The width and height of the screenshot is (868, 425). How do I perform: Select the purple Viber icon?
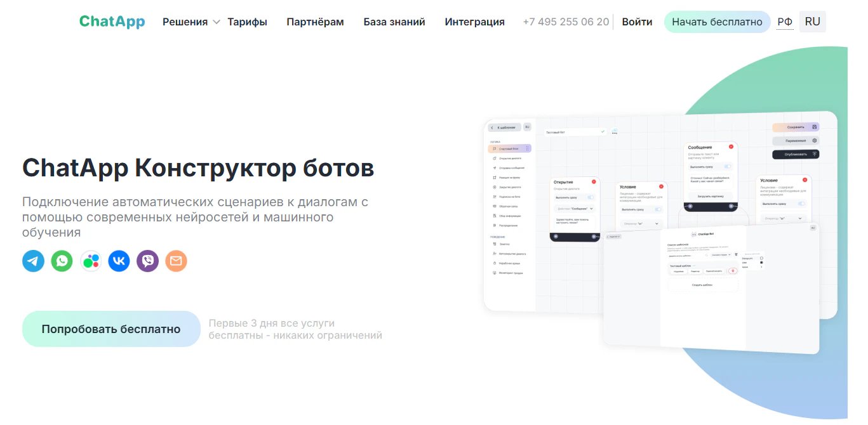[147, 261]
